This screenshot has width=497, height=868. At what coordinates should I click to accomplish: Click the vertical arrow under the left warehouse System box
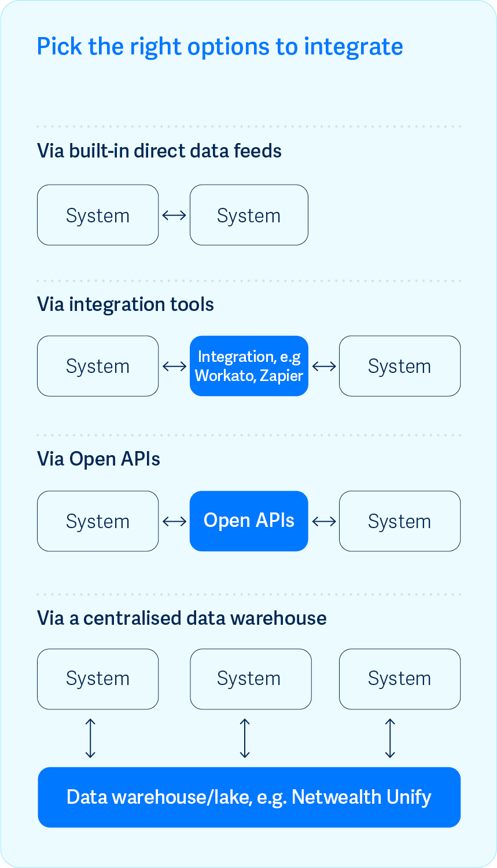90,738
